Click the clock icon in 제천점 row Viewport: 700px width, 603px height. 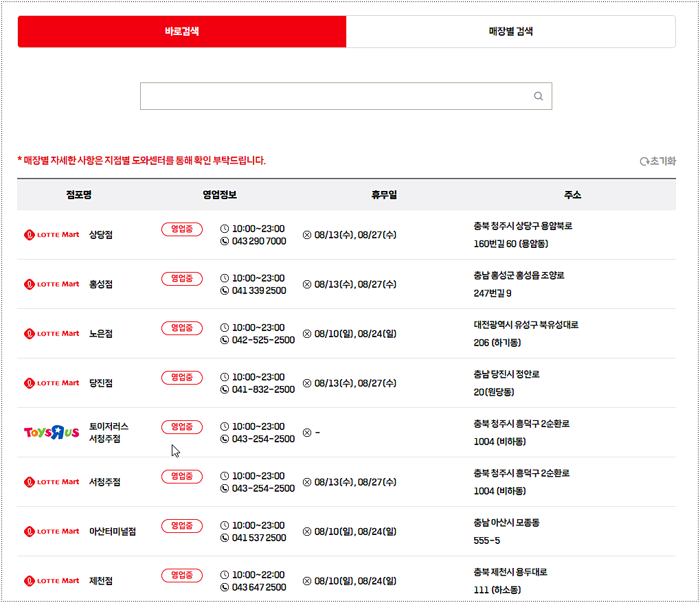coord(225,576)
